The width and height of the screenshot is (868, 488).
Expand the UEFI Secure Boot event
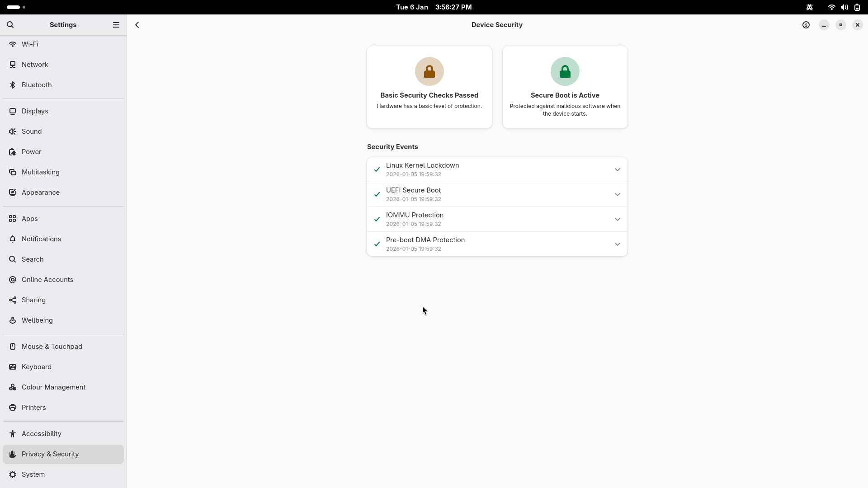(617, 194)
